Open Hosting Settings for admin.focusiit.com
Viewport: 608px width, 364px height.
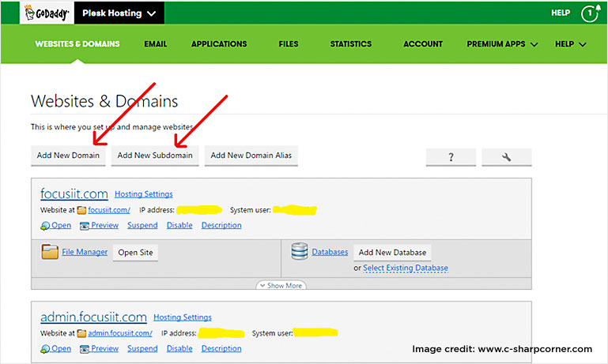click(183, 317)
